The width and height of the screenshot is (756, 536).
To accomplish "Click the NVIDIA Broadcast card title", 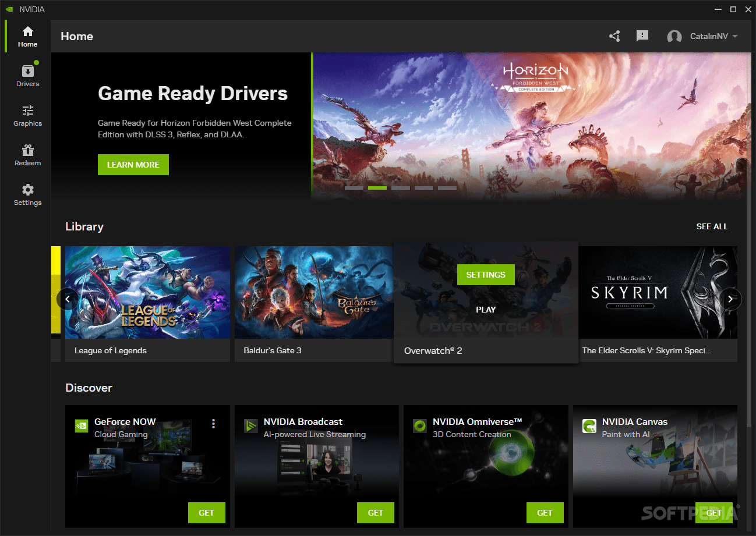I will click(x=303, y=422).
